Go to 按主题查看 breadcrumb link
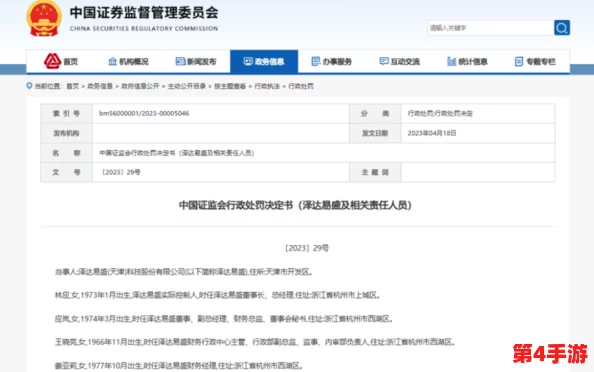Screen dimensions: 594x372 pos(230,86)
